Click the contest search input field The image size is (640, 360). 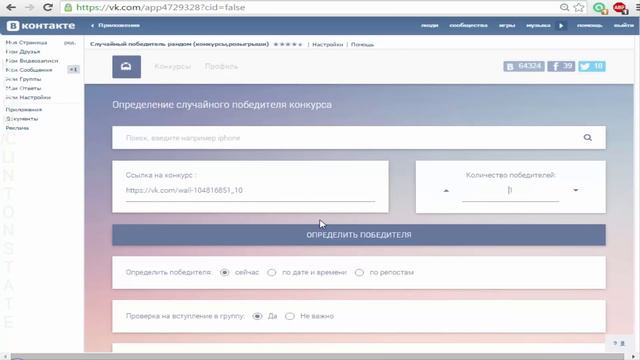coord(359,138)
